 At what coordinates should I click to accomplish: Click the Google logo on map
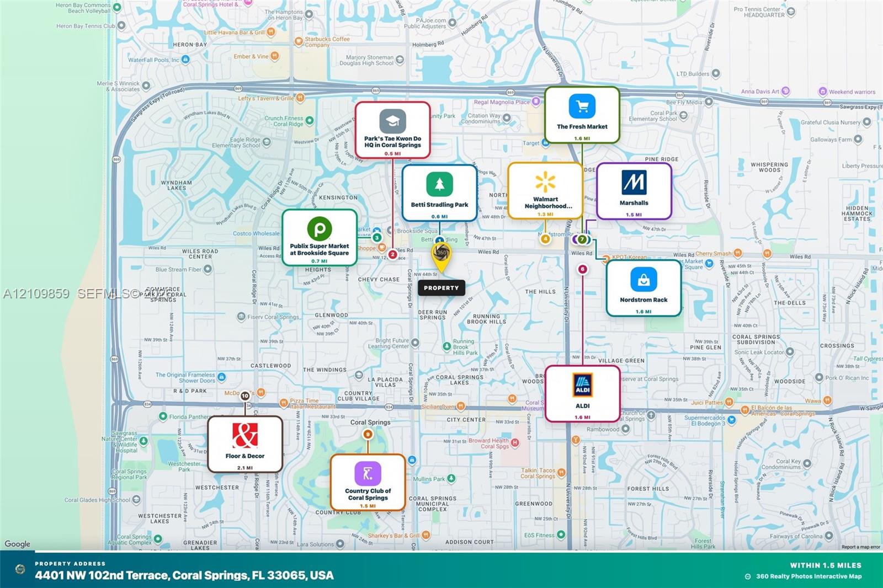click(18, 544)
